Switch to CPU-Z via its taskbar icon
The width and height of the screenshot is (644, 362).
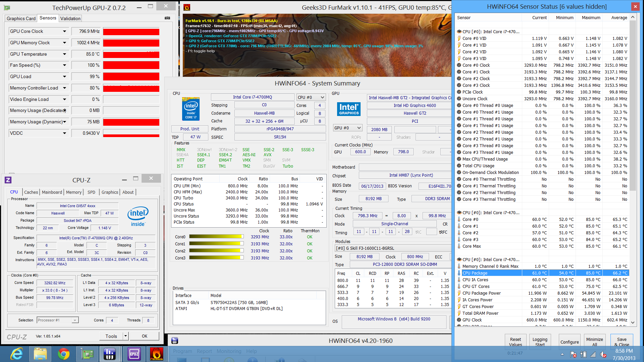pyautogui.click(x=134, y=354)
